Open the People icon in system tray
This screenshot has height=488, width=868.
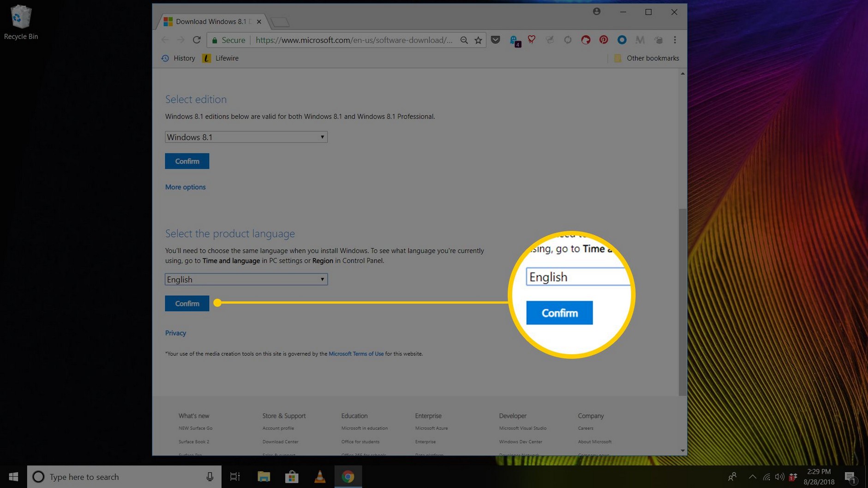(732, 476)
